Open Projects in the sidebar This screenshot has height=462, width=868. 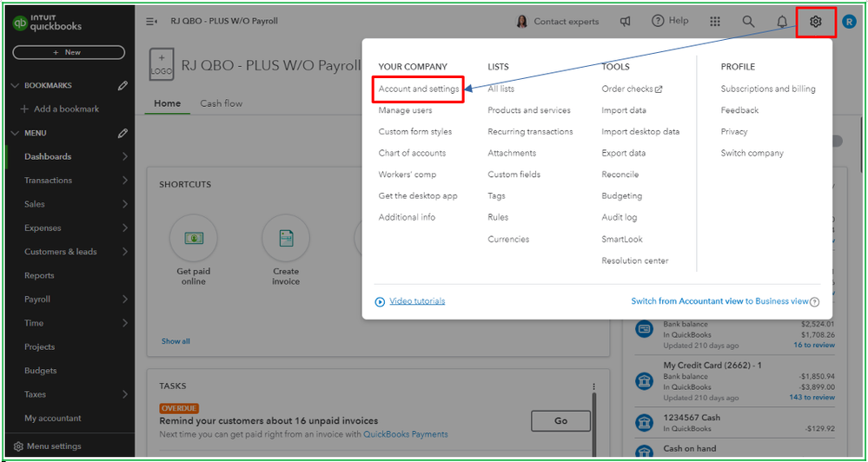39,346
